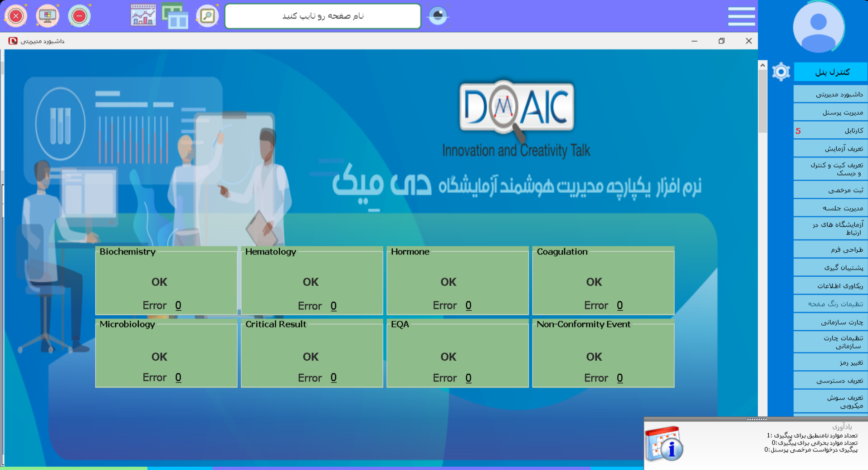Click the Critical Result status panel
868x470 pixels.
312,353
